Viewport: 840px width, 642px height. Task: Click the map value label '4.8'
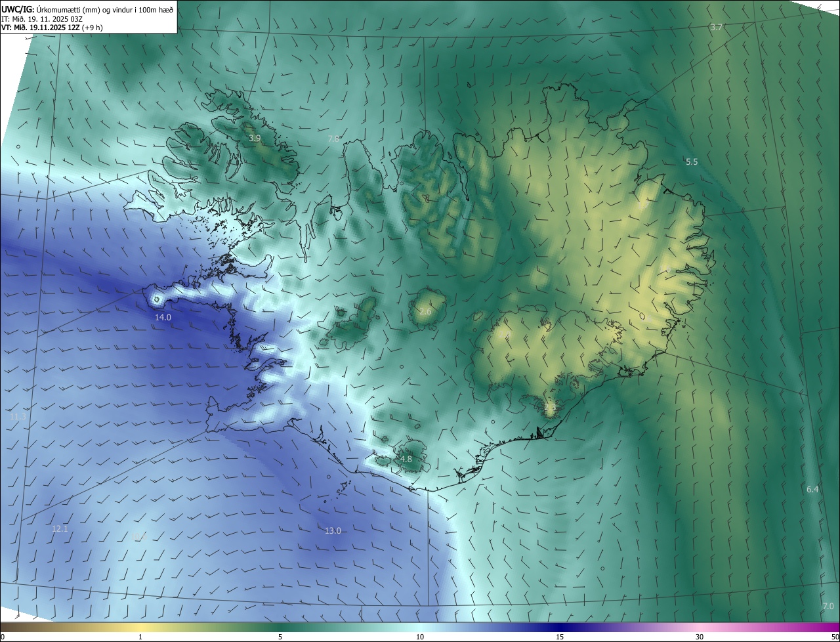click(x=406, y=460)
